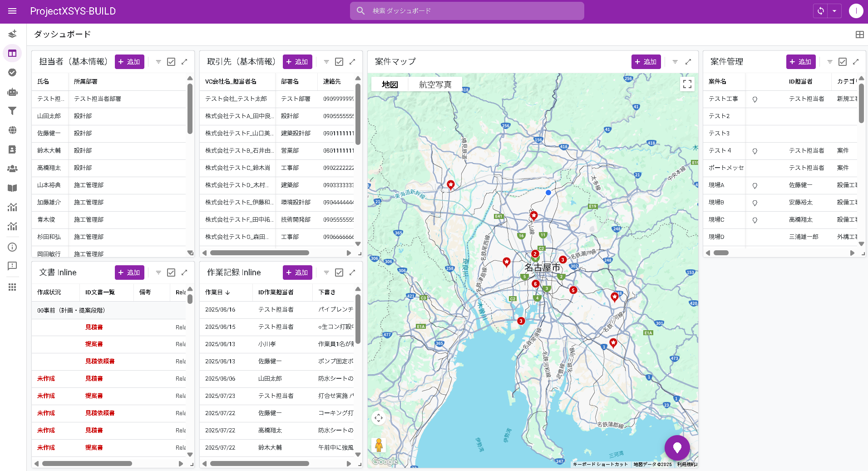The width and height of the screenshot is (868, 471).
Task: Select the 地図 map tab
Action: coord(390,84)
